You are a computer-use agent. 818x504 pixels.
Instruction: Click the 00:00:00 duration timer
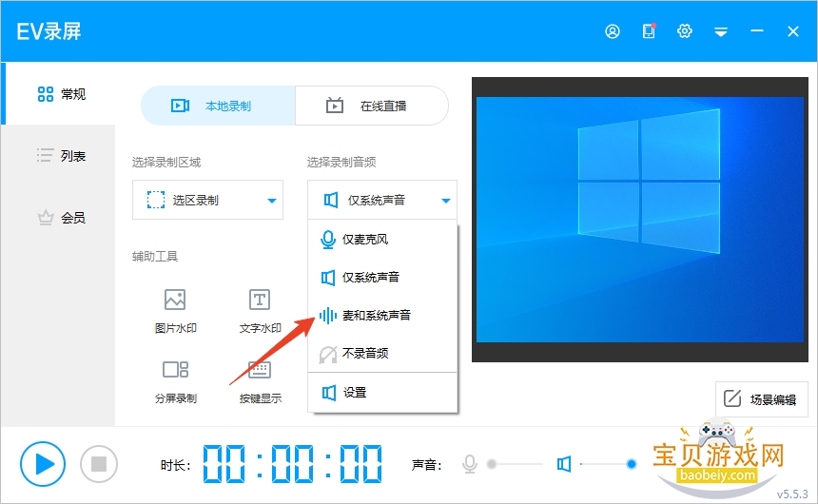[x=292, y=464]
